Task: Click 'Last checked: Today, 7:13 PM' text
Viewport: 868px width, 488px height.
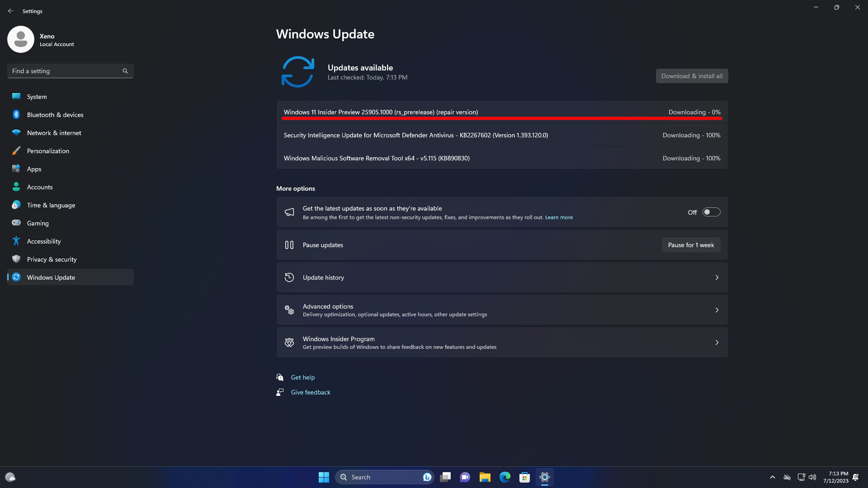Action: pos(368,78)
